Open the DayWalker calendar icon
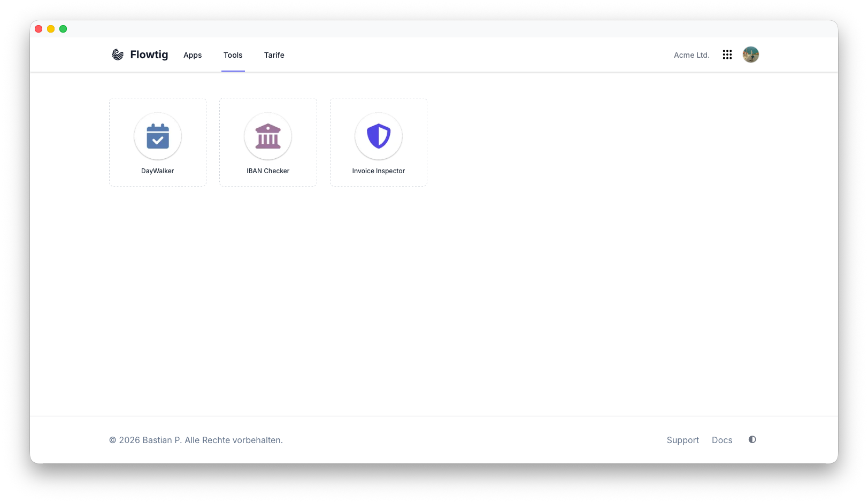This screenshot has height=503, width=868. 158,136
